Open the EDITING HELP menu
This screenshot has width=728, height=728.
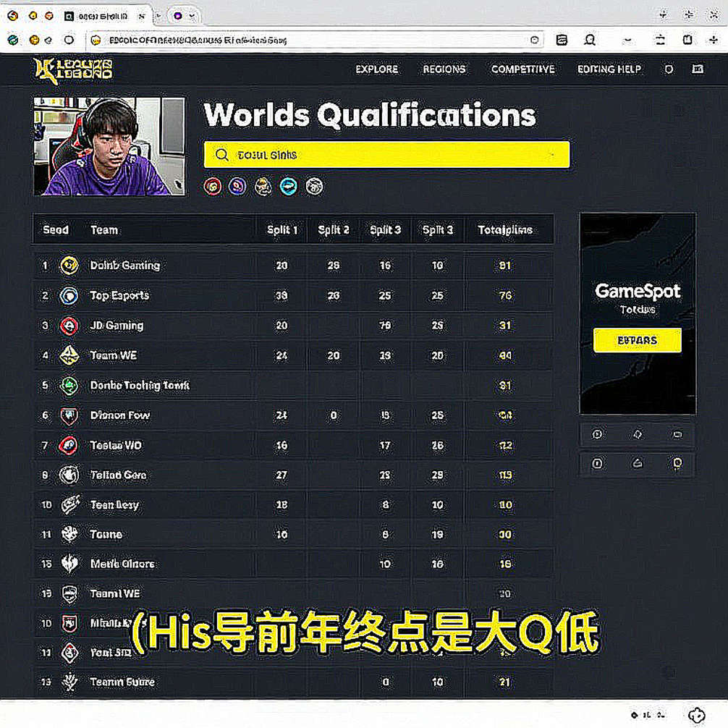click(x=609, y=69)
